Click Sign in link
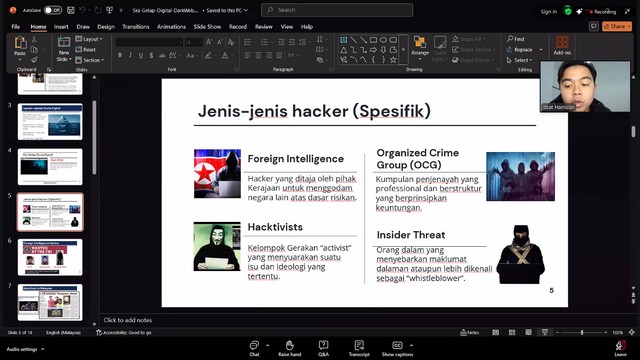Screen dimensions: 640x360 point(549,12)
